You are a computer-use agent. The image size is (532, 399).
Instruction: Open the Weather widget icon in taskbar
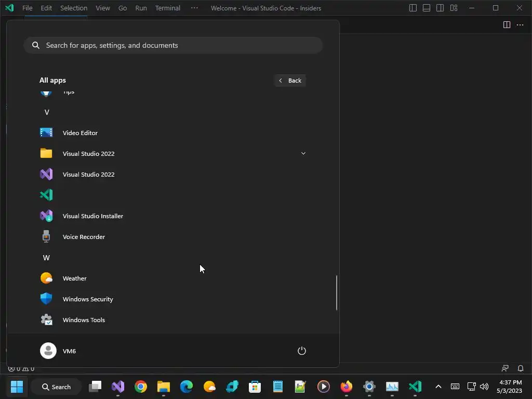click(x=209, y=387)
